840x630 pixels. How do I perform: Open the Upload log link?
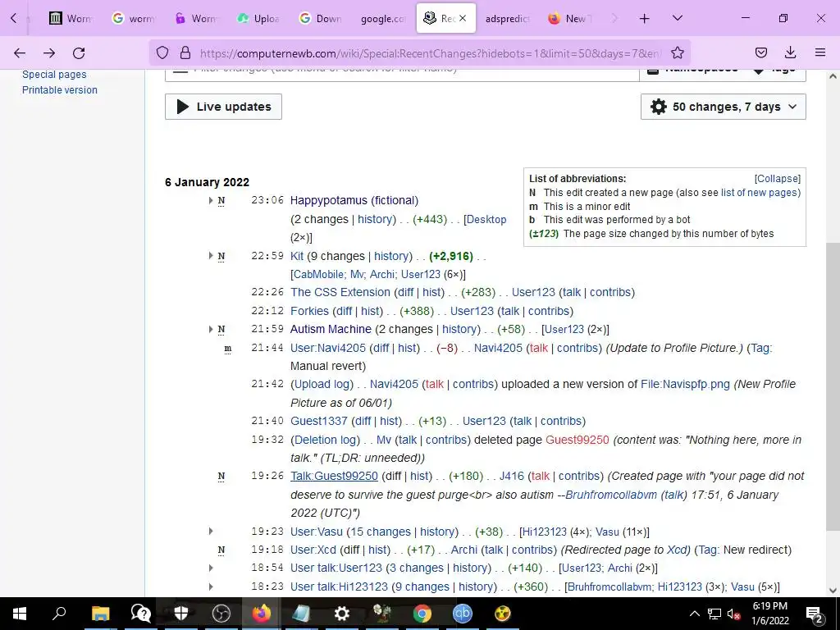(322, 384)
